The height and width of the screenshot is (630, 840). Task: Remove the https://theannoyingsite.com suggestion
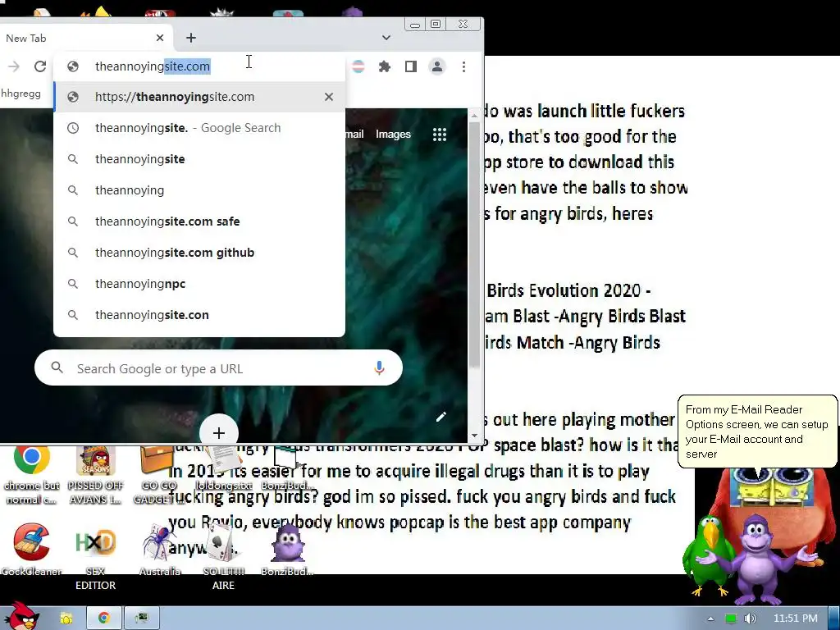click(329, 97)
